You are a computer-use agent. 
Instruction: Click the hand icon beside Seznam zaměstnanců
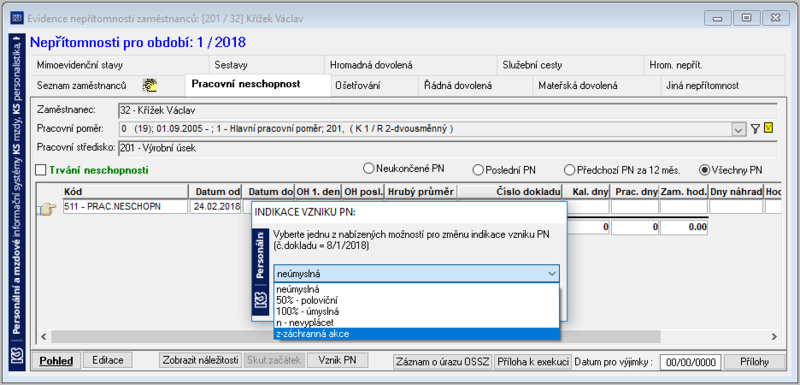tap(149, 86)
